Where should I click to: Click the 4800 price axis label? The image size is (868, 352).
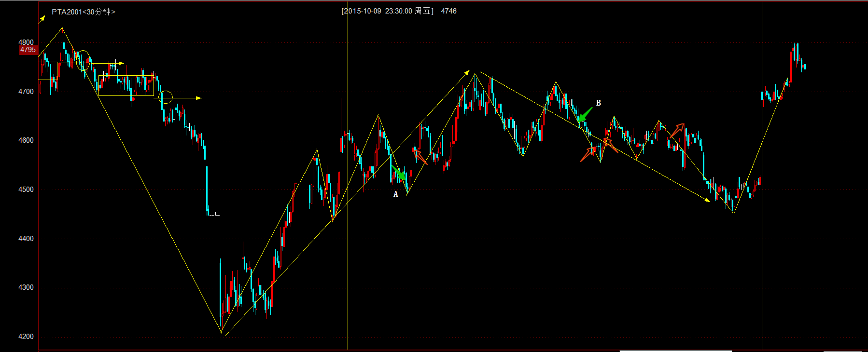click(26, 42)
